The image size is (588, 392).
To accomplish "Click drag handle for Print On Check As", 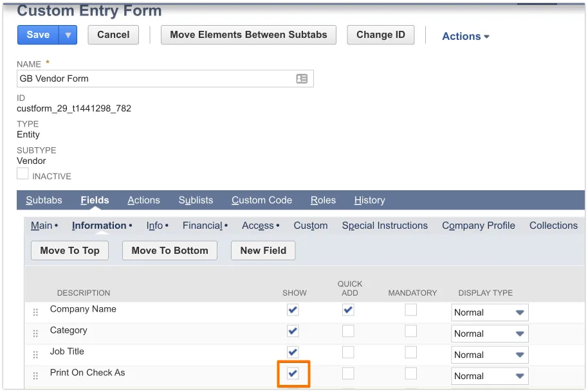I will 36,376.
